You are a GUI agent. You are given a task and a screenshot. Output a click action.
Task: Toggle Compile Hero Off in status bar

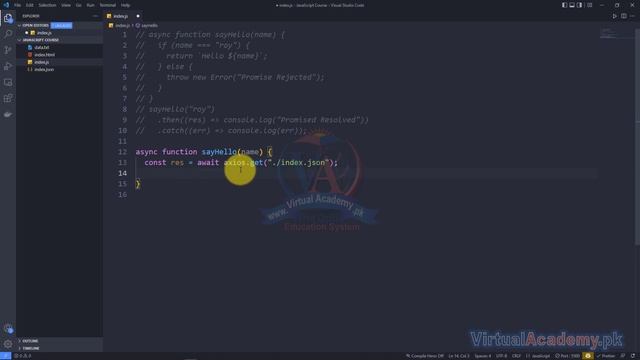click(425, 356)
